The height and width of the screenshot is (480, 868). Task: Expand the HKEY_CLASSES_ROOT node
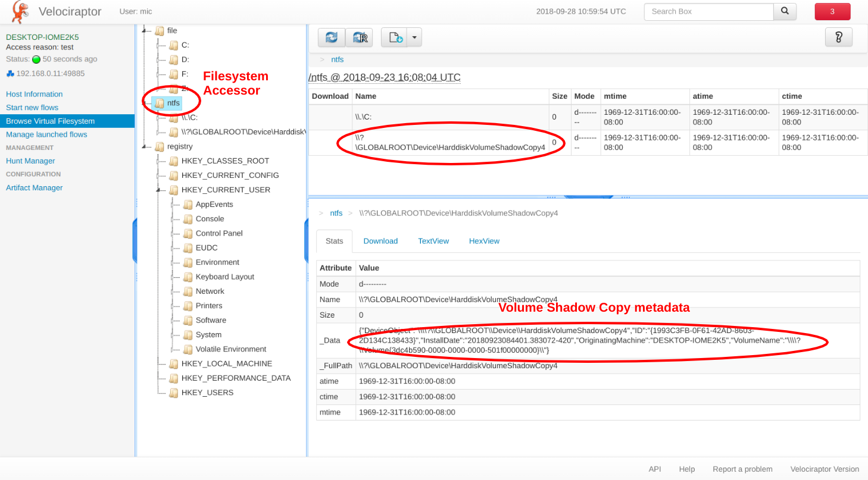point(158,161)
